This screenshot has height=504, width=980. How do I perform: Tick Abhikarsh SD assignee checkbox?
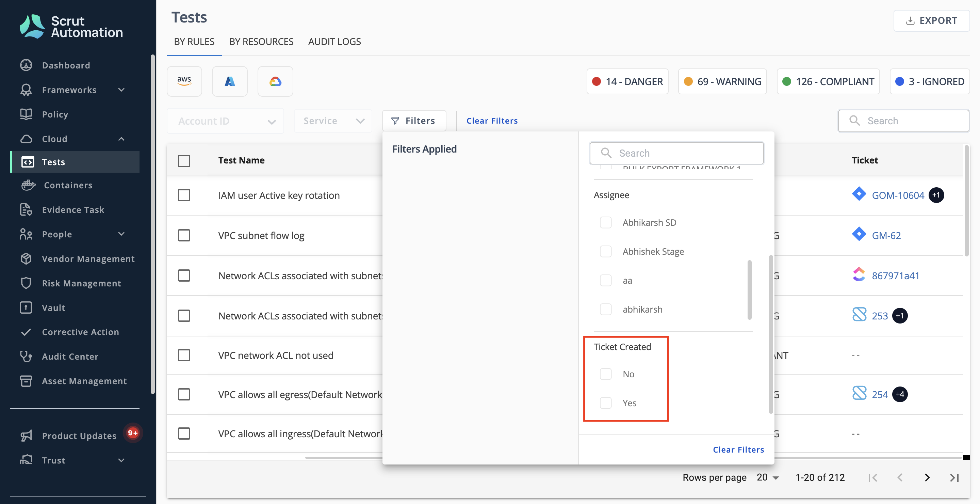[606, 222]
